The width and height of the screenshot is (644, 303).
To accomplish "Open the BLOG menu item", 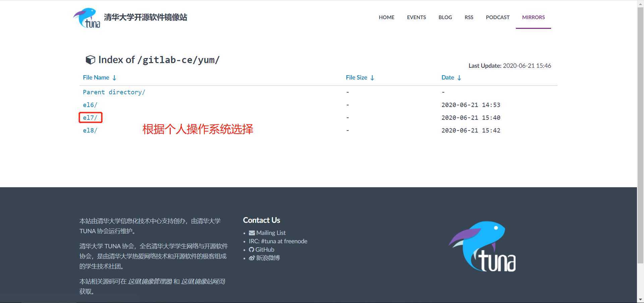I will [445, 17].
